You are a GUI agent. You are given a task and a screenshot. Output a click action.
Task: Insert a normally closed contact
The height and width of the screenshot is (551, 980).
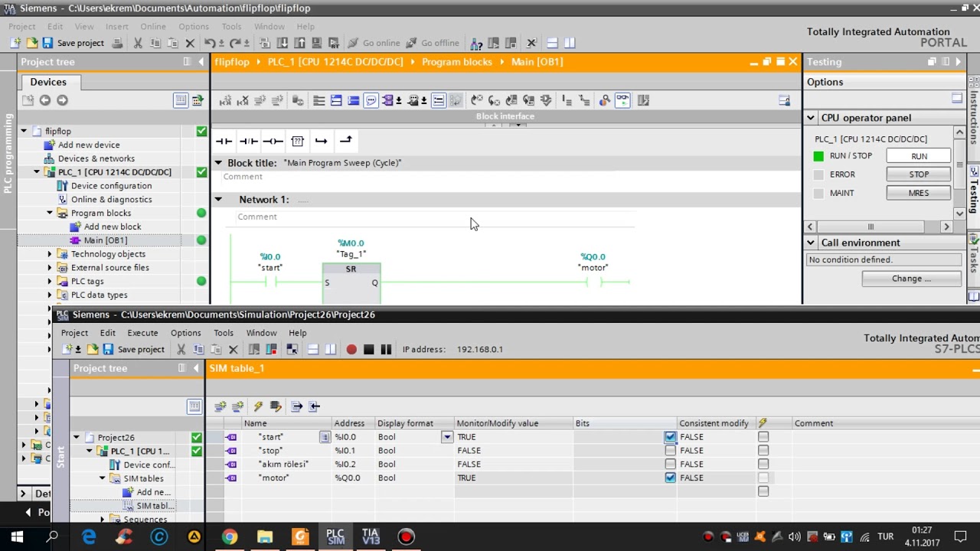pyautogui.click(x=248, y=141)
